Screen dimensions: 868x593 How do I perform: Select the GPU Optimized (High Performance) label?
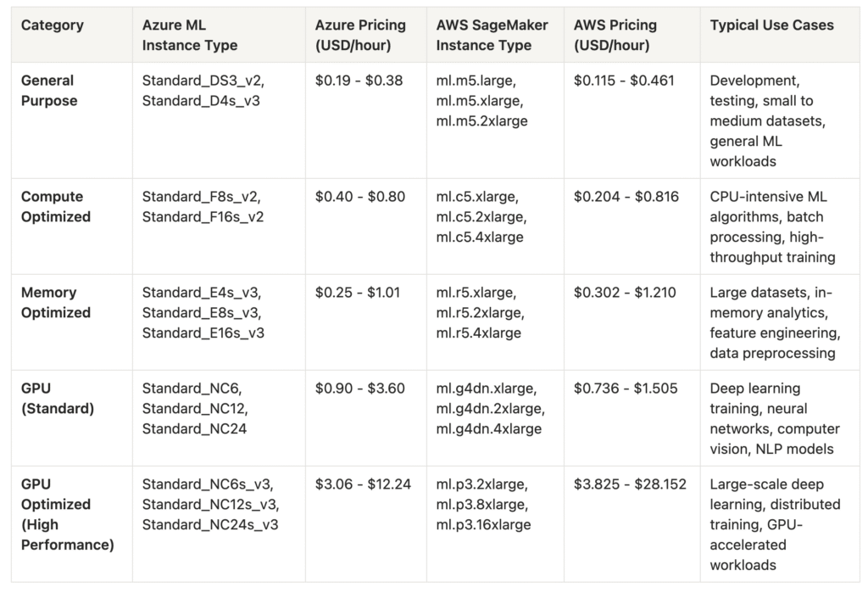68,514
